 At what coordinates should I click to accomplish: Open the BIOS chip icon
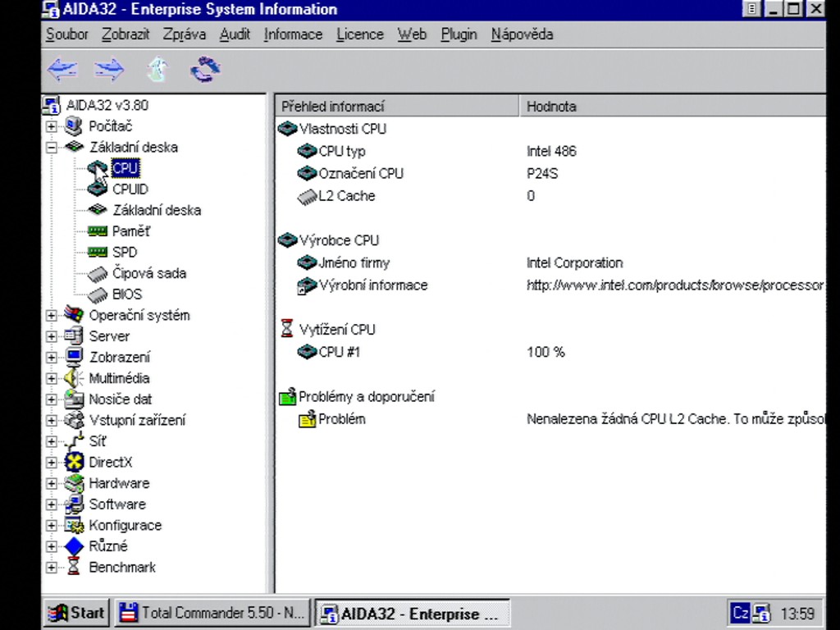tap(98, 294)
